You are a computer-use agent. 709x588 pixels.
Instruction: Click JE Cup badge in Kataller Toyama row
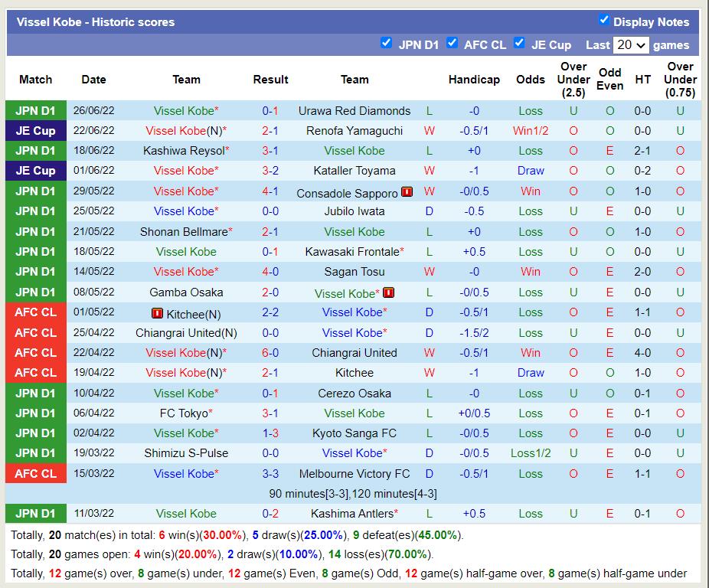coord(35,171)
